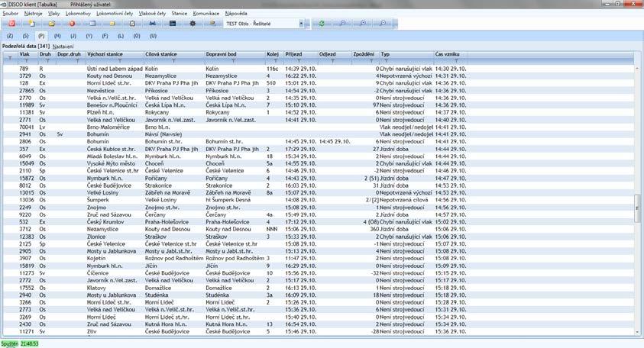The width and height of the screenshot is (644, 348).
Task: Click the green refresh toolbar icon
Action: click(322, 24)
